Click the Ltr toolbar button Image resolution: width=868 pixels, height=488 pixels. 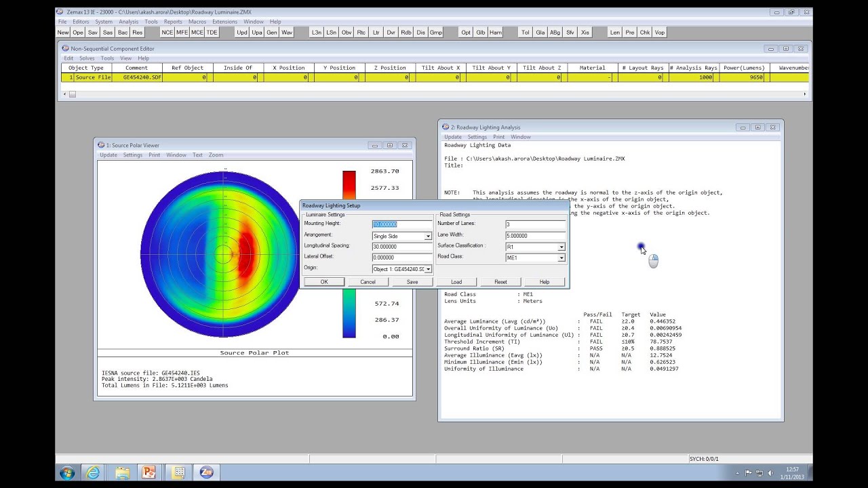coord(376,33)
